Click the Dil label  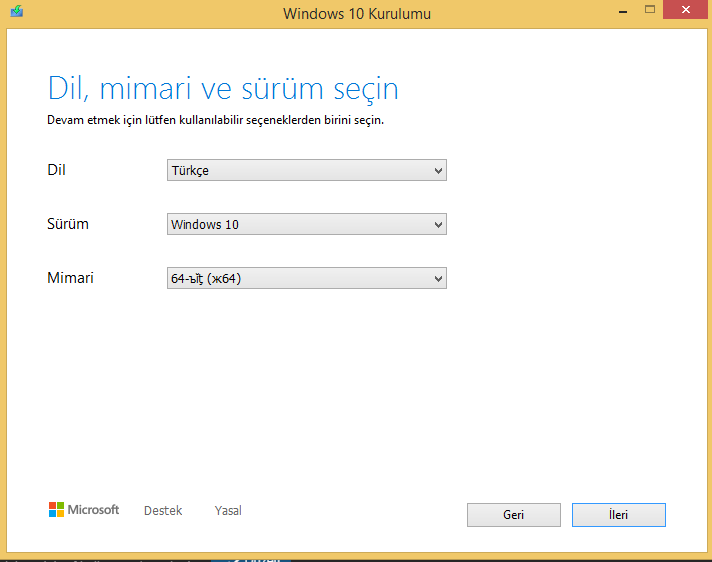click(x=56, y=170)
